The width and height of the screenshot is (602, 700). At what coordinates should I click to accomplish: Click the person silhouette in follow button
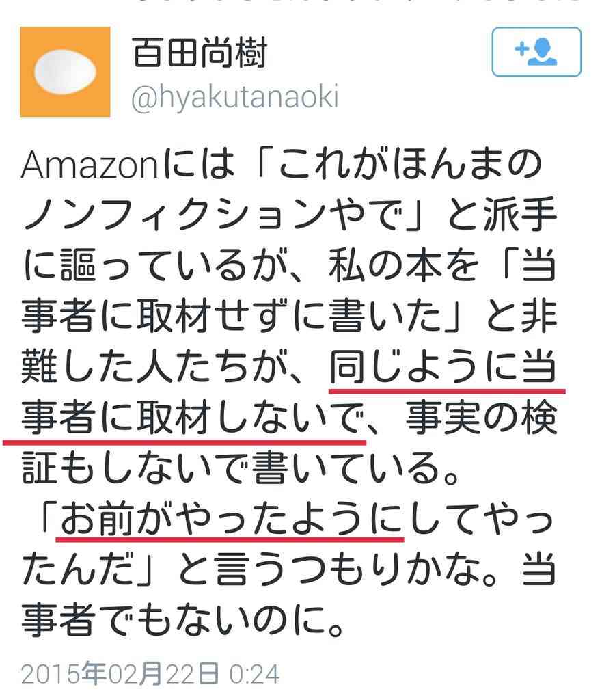tap(543, 52)
